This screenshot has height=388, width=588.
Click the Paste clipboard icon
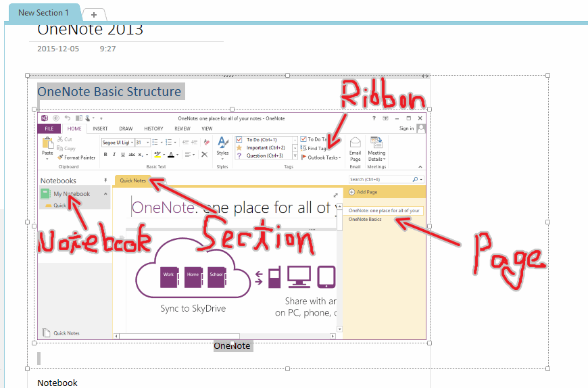[47, 143]
